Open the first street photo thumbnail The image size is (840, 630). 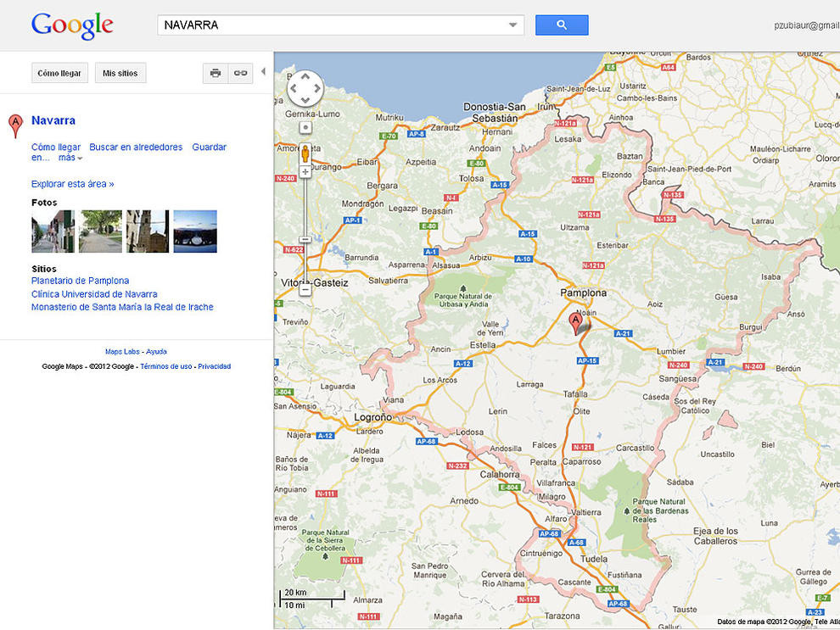(53, 231)
